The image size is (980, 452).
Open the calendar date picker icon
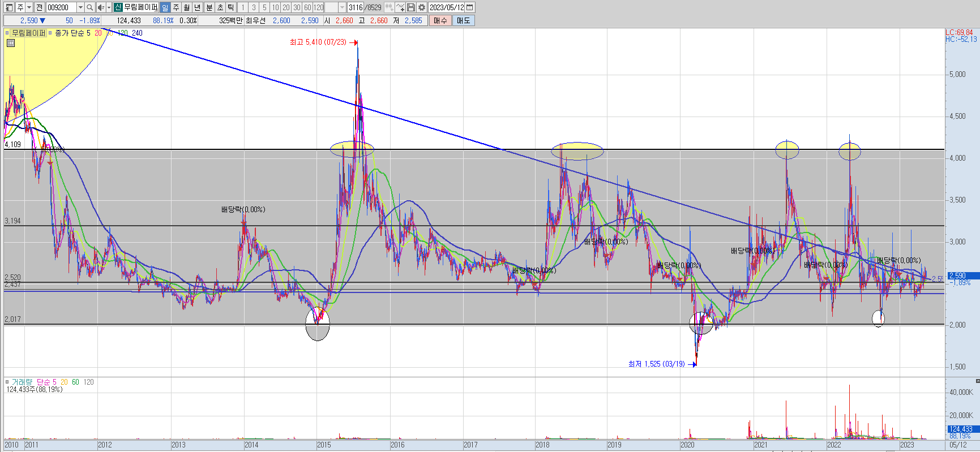tap(469, 7)
